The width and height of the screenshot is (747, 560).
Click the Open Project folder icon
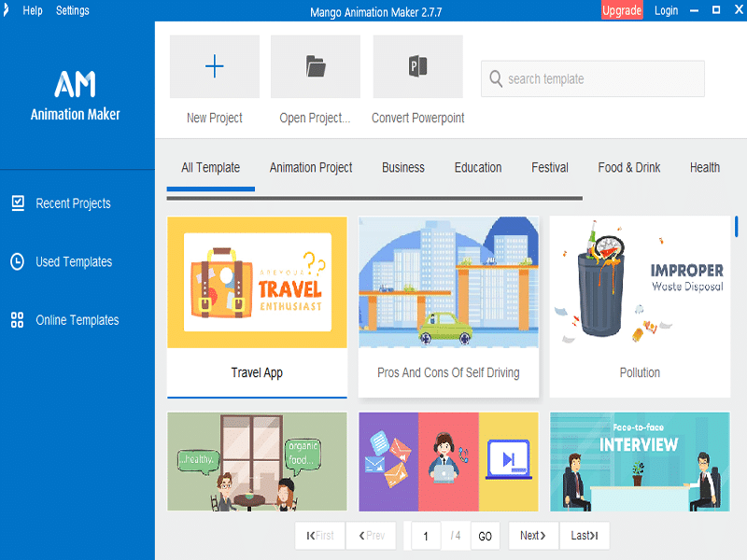click(x=316, y=66)
